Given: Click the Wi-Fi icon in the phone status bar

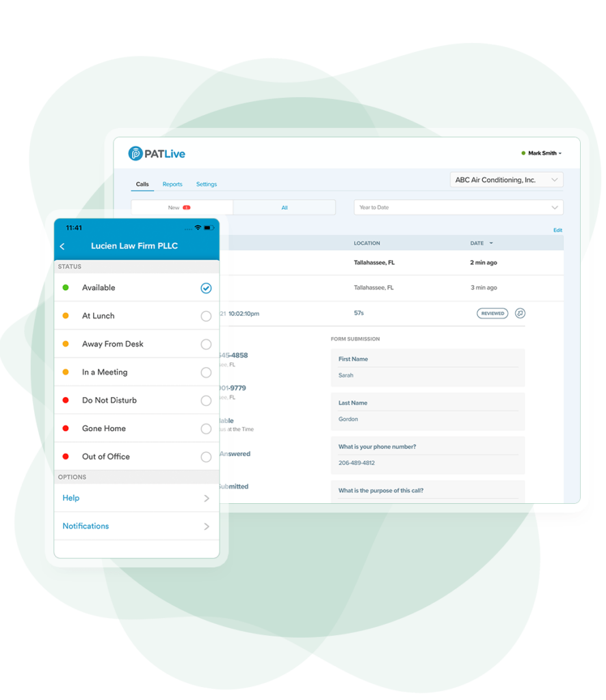Looking at the screenshot, I should 198,228.
